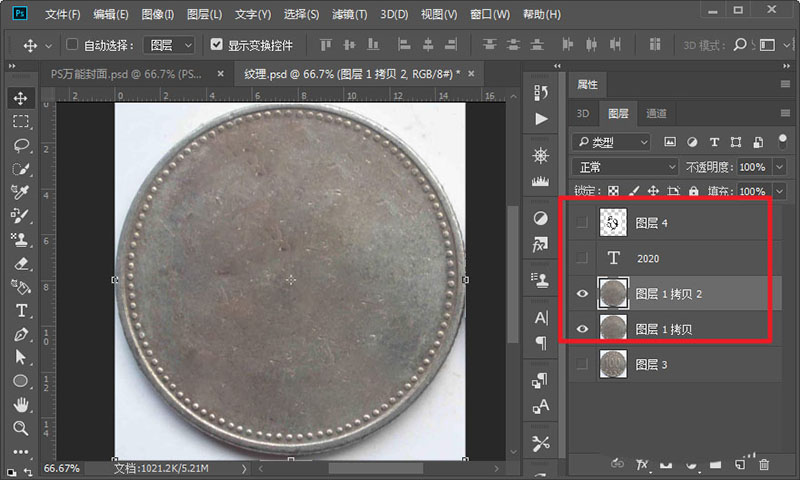Show layer 图层 3 visibility
Screen dimensions: 800x480
[x=582, y=364]
